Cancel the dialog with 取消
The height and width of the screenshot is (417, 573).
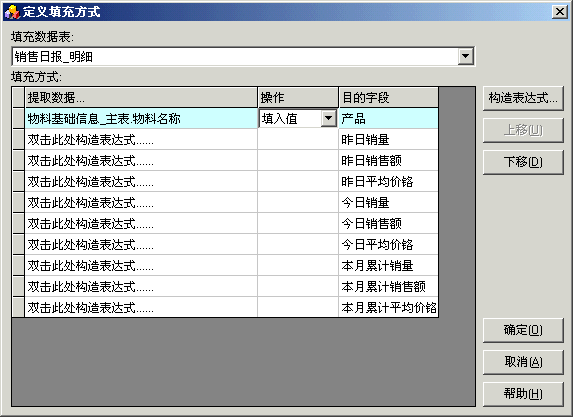coord(523,362)
